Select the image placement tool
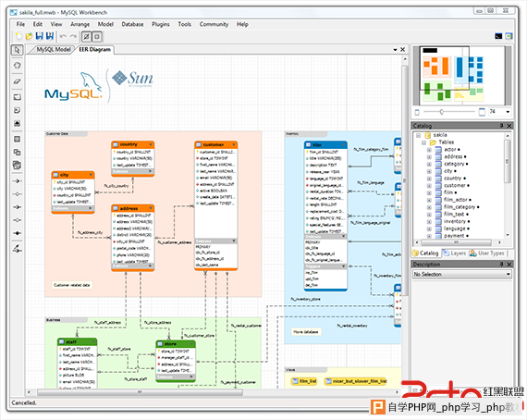The height and width of the screenshot is (420, 527). pos(18,123)
